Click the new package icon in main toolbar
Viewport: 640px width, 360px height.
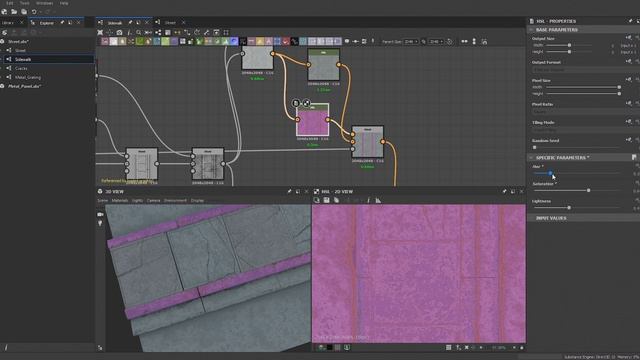click(x=4, y=12)
